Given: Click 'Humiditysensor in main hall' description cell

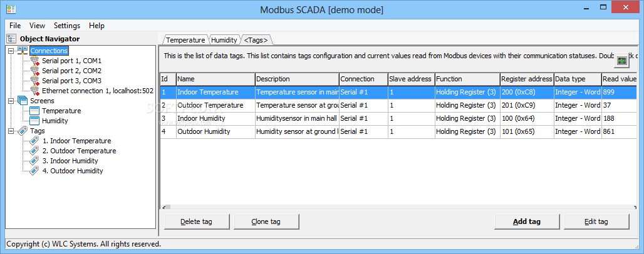Looking at the screenshot, I should (x=296, y=118).
